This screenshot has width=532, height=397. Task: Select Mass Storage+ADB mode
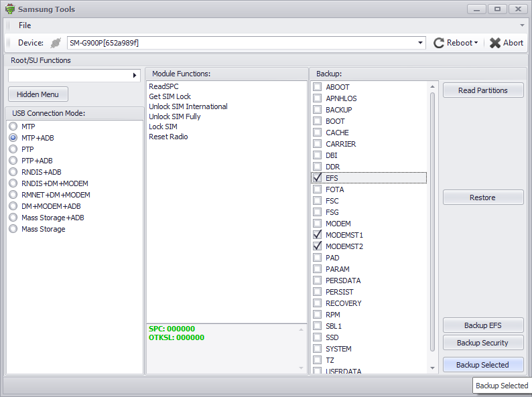point(13,218)
